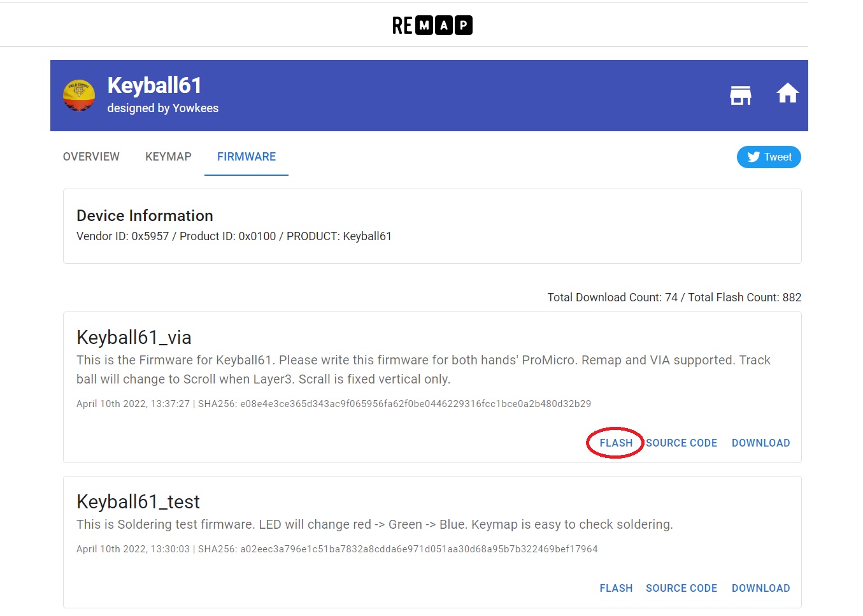Share the page with the Tweet button
The width and height of the screenshot is (863, 616).
(769, 157)
